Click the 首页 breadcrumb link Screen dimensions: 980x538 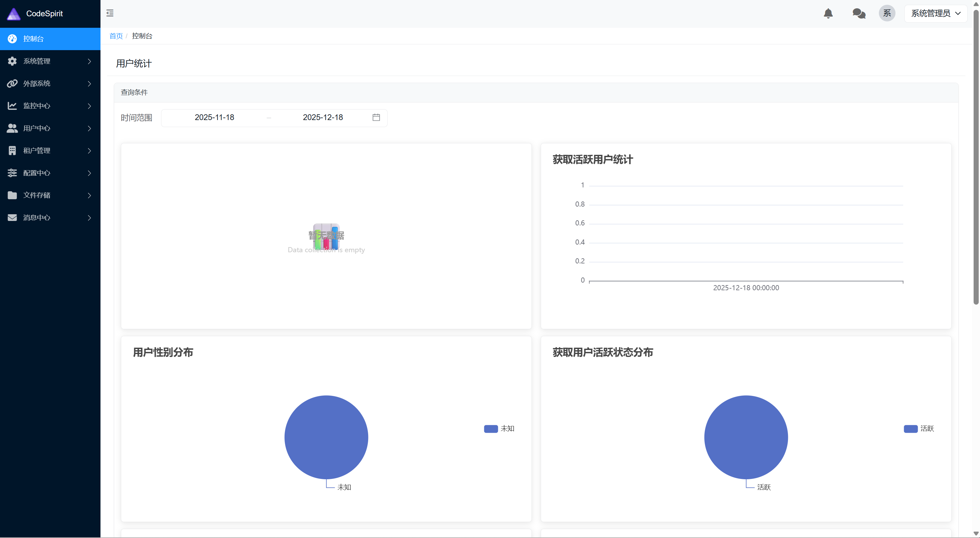click(x=116, y=36)
